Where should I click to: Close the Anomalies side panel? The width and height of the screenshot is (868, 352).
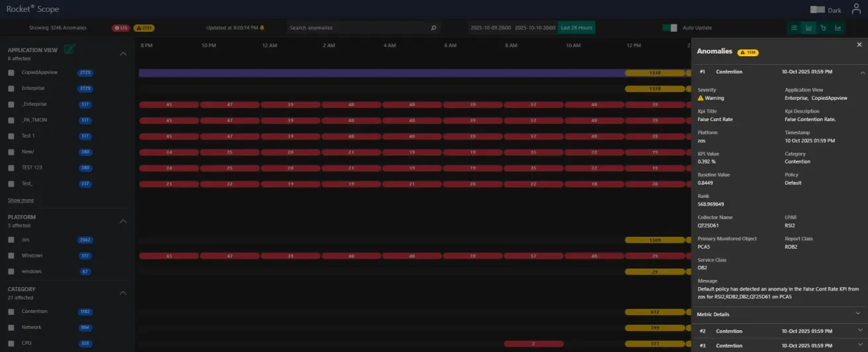point(859,44)
